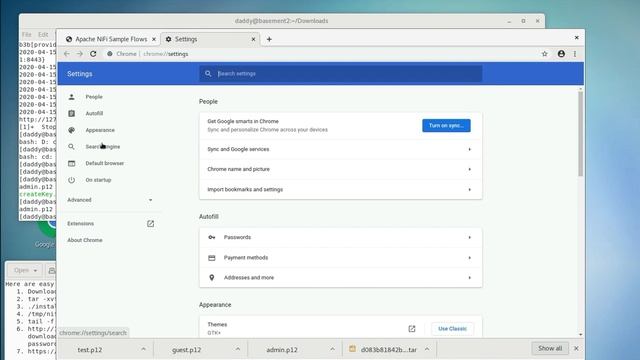
Task: Click the Search settings input field
Action: coord(341,73)
